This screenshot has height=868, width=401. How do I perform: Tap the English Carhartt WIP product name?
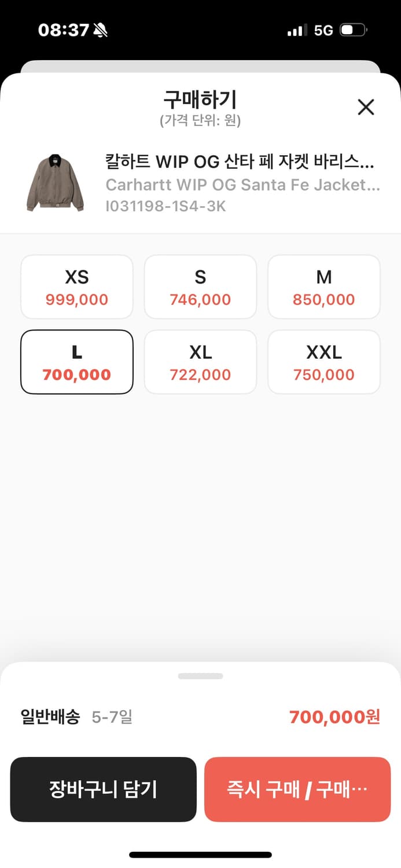(242, 185)
